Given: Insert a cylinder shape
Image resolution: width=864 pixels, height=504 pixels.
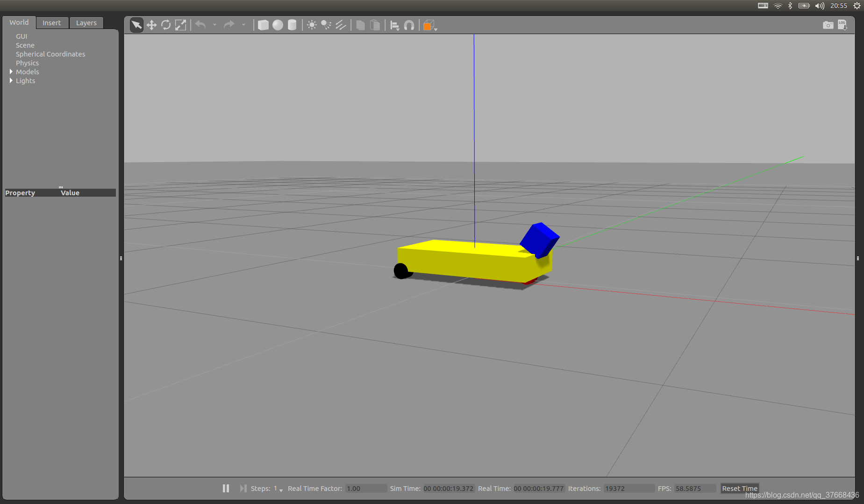Looking at the screenshot, I should [292, 25].
